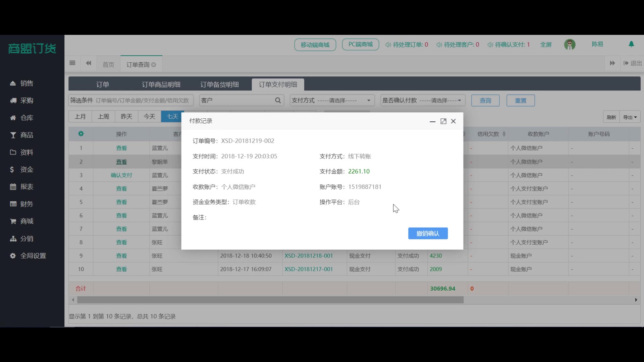Click 撤销确认 button in dialog

[x=428, y=233]
